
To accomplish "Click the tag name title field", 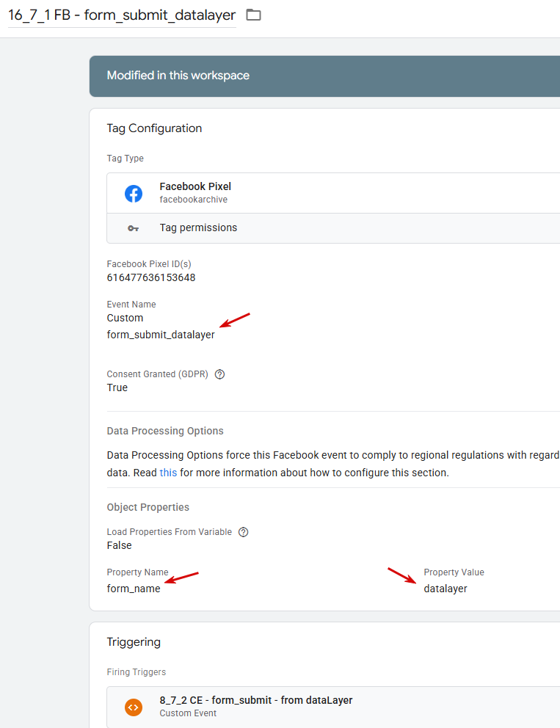I will pos(122,15).
